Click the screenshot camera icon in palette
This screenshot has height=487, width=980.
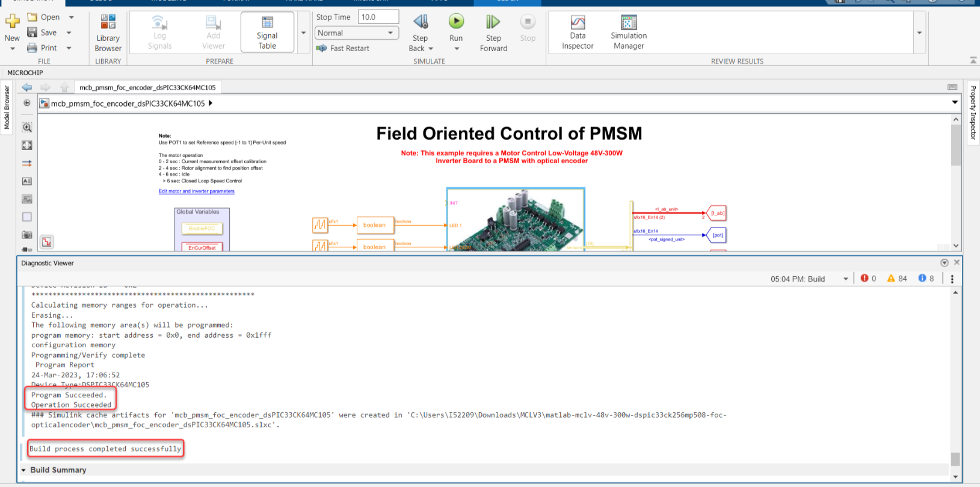(x=27, y=235)
